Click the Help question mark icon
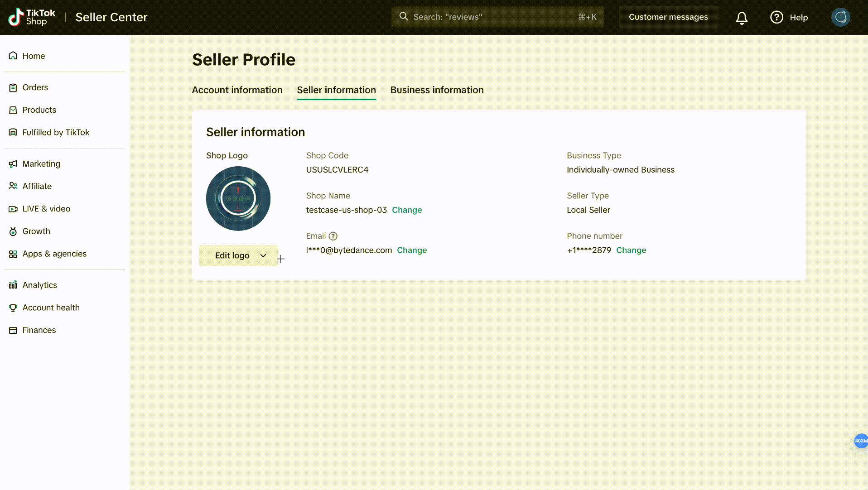This screenshot has width=868, height=490. (x=776, y=17)
